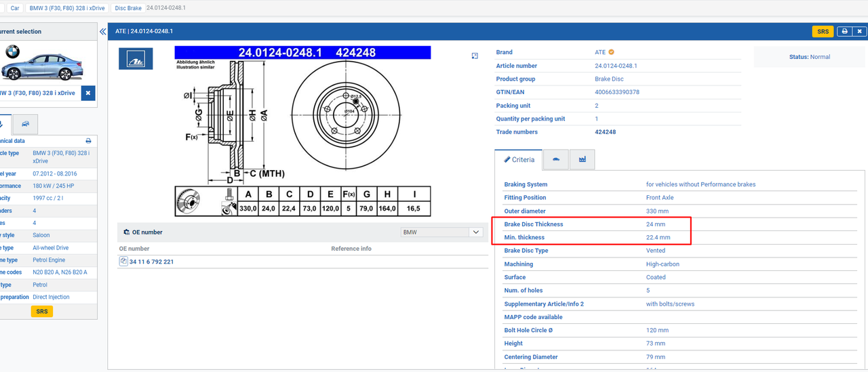Print the vehicle technical data

[x=88, y=141]
